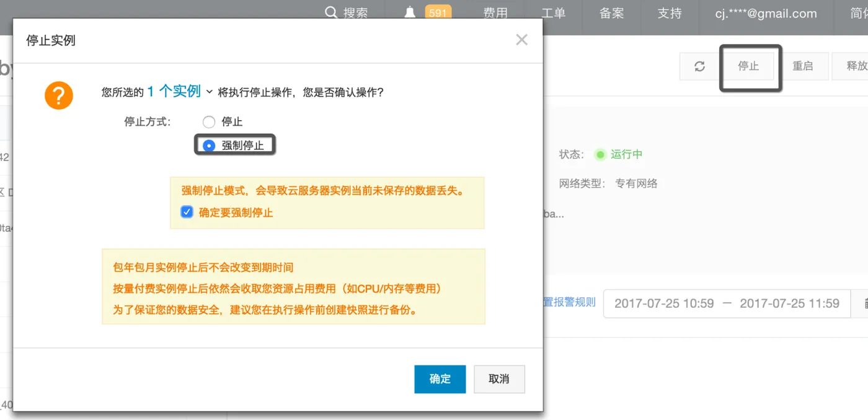Open the 工单 menu
This screenshot has width=868, height=420.
553,14
